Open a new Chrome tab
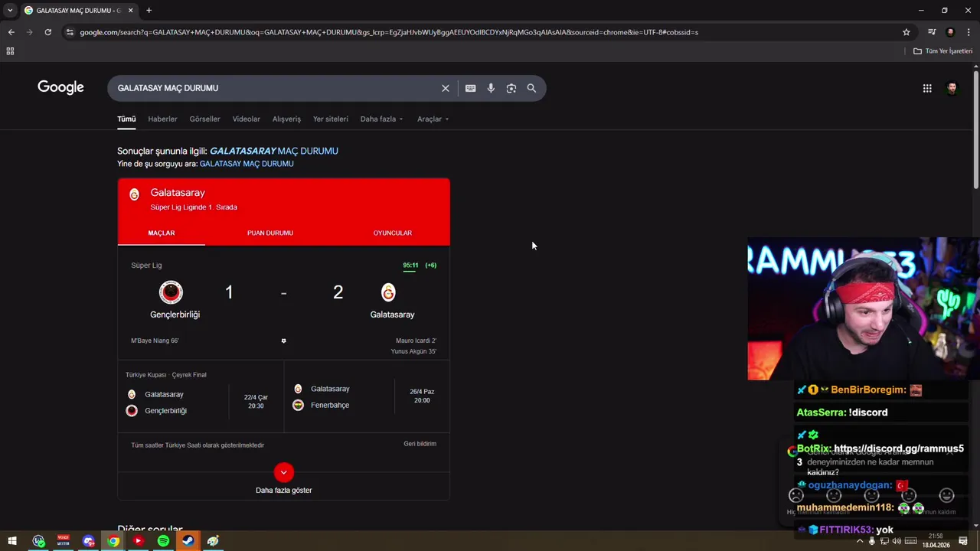The width and height of the screenshot is (980, 551). click(x=149, y=11)
